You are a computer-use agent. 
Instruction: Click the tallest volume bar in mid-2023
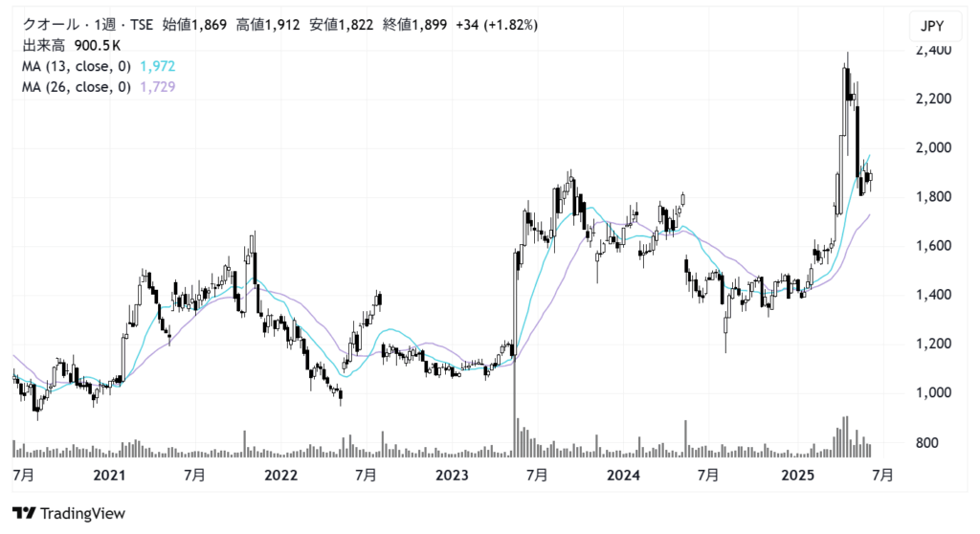pyautogui.click(x=515, y=410)
